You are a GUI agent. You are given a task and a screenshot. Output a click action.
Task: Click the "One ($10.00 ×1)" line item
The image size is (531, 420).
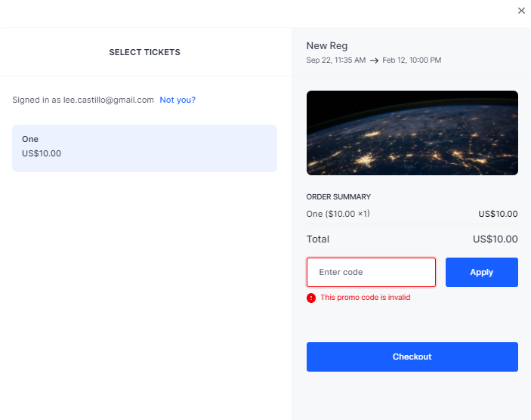point(338,214)
